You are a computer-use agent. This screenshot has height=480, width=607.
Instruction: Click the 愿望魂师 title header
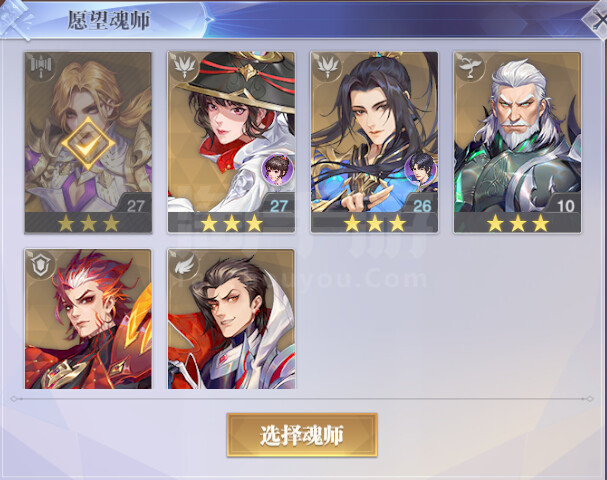coord(109,20)
